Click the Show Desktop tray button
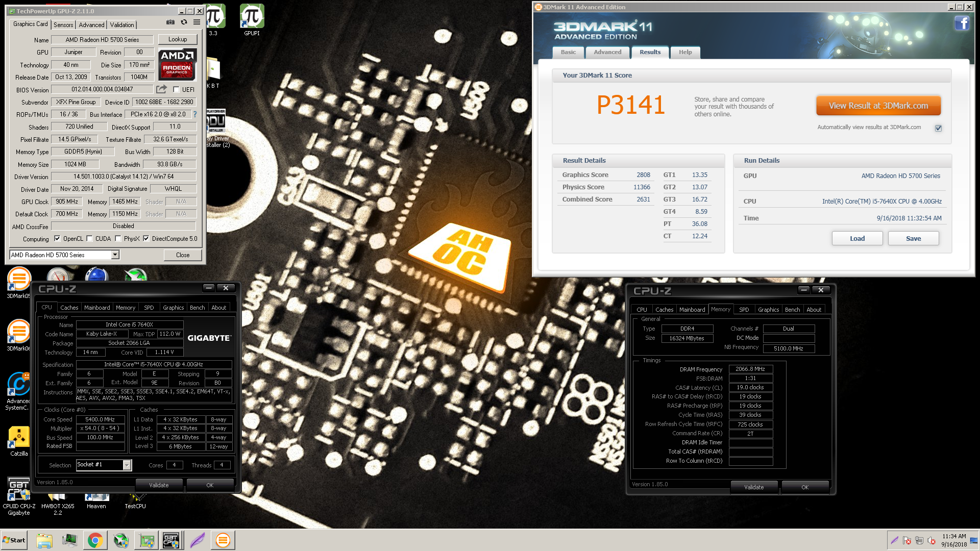980x551 pixels. click(974, 540)
